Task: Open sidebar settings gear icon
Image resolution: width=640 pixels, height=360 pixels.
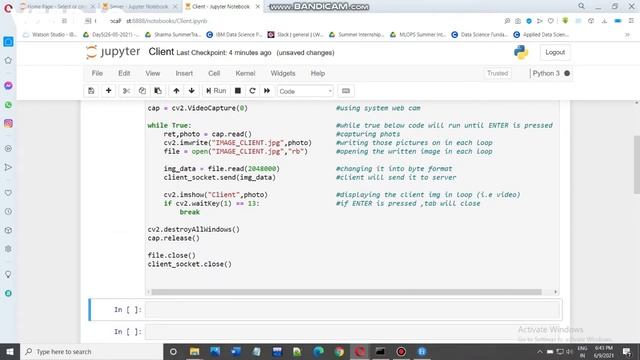Action: 8,249
